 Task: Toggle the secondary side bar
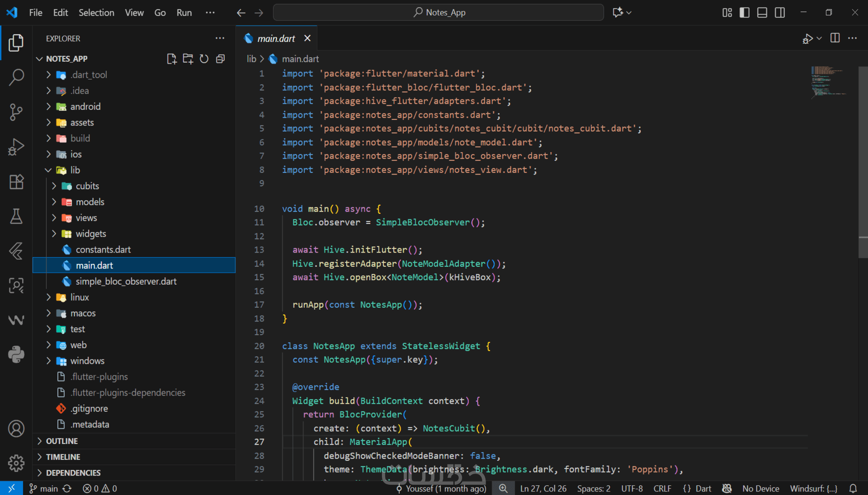[780, 12]
